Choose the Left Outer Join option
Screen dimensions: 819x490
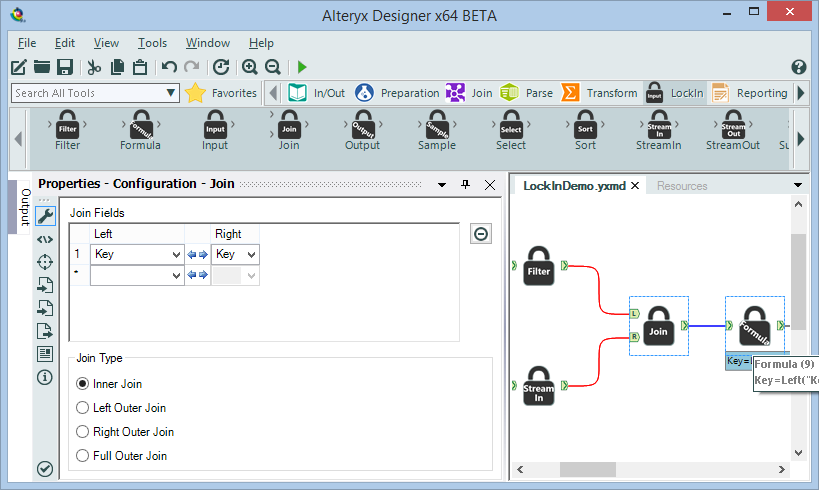[x=83, y=408]
